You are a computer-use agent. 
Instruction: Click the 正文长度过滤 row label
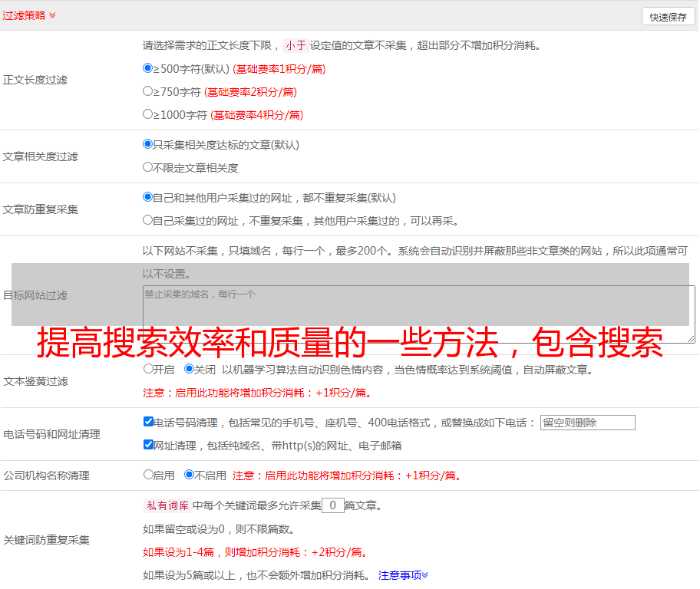point(35,80)
